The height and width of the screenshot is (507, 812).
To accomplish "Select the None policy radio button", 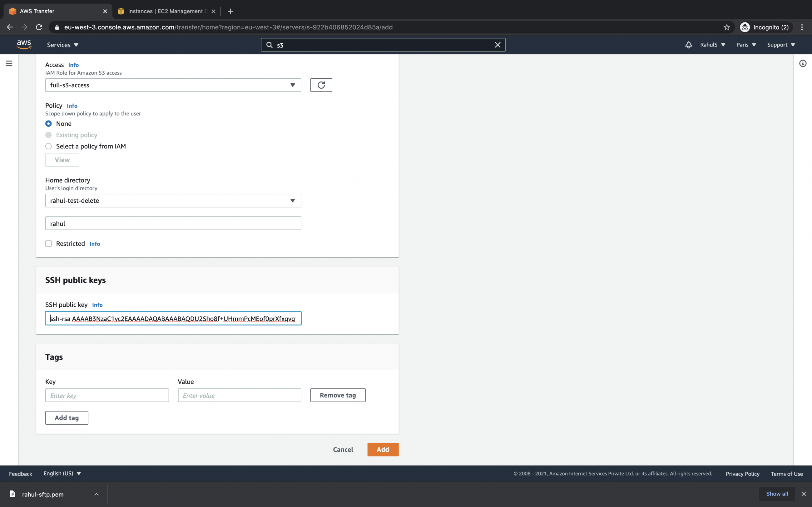I will point(48,124).
